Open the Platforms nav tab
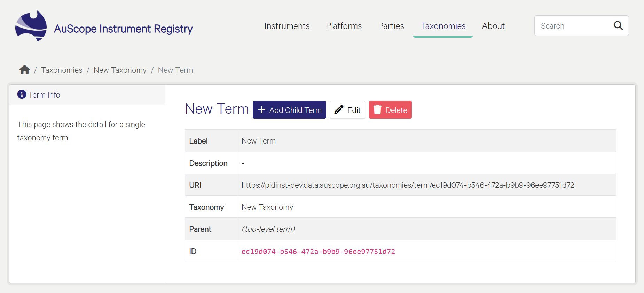 pos(344,26)
